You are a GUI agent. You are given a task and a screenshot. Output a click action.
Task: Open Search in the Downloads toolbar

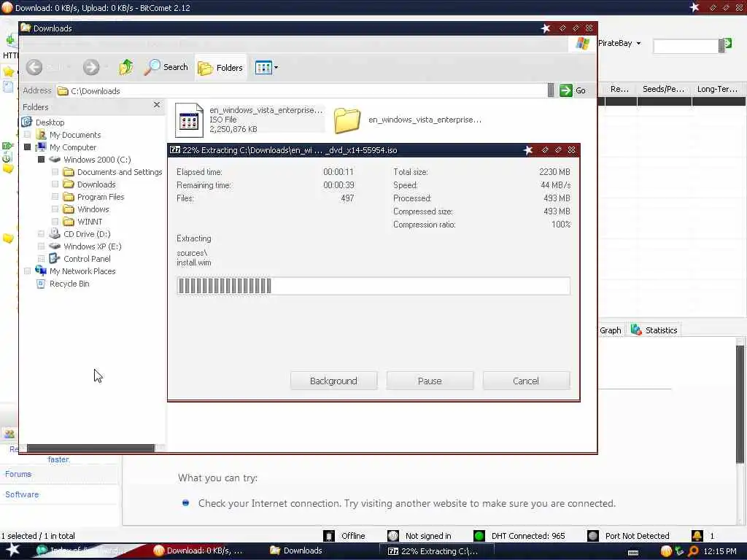coord(166,67)
